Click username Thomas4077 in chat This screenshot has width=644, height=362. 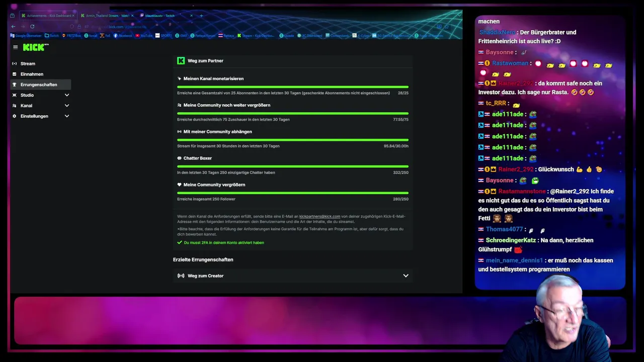tap(504, 229)
